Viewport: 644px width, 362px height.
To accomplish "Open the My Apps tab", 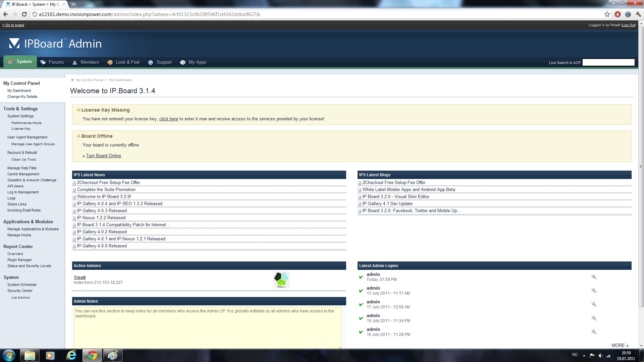I will (x=193, y=62).
